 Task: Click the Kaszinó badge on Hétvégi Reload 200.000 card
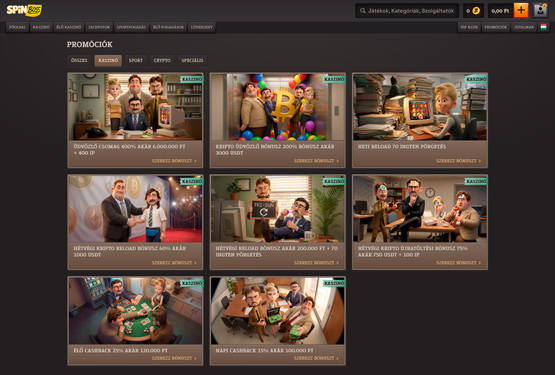[x=334, y=181]
